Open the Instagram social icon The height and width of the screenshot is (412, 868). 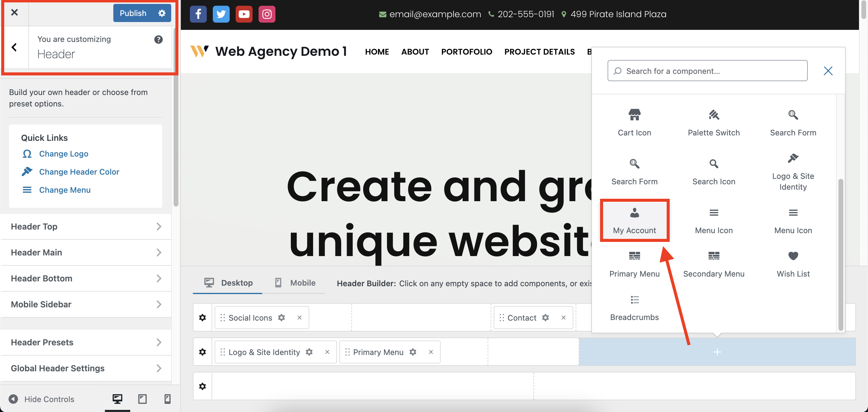coord(267,14)
